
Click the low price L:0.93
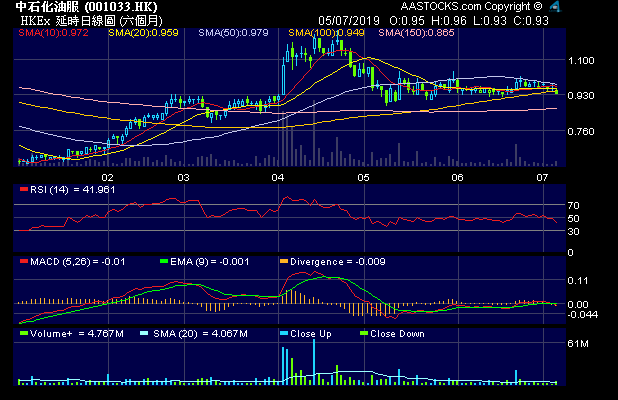coord(489,20)
